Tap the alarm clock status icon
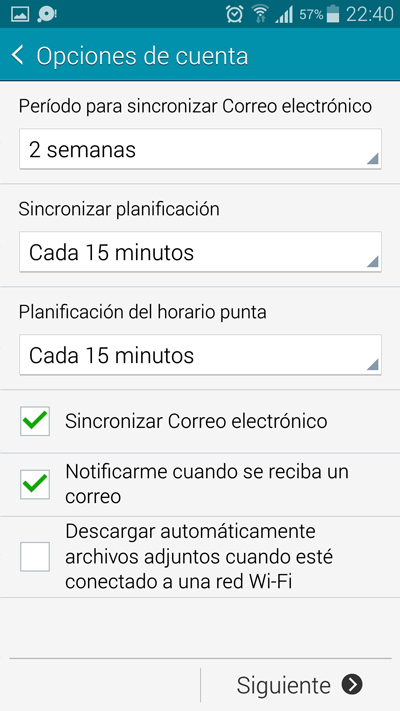This screenshot has height=711, width=400. pos(234,14)
